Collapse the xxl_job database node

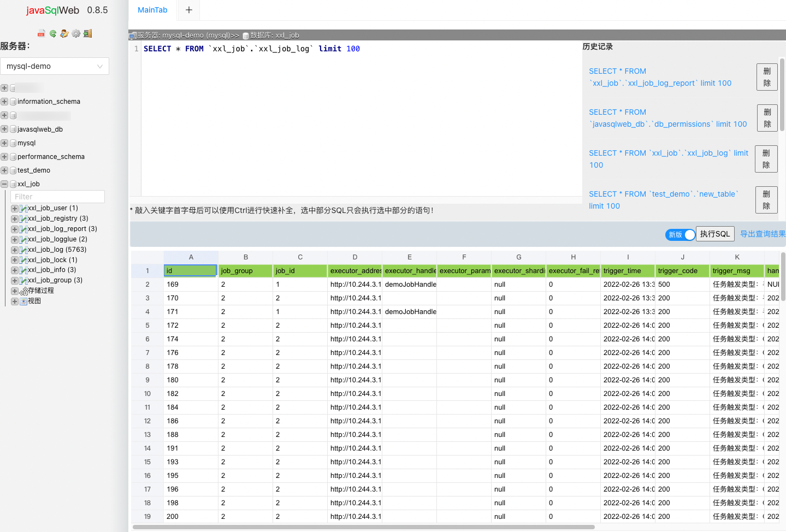[x=4, y=184]
